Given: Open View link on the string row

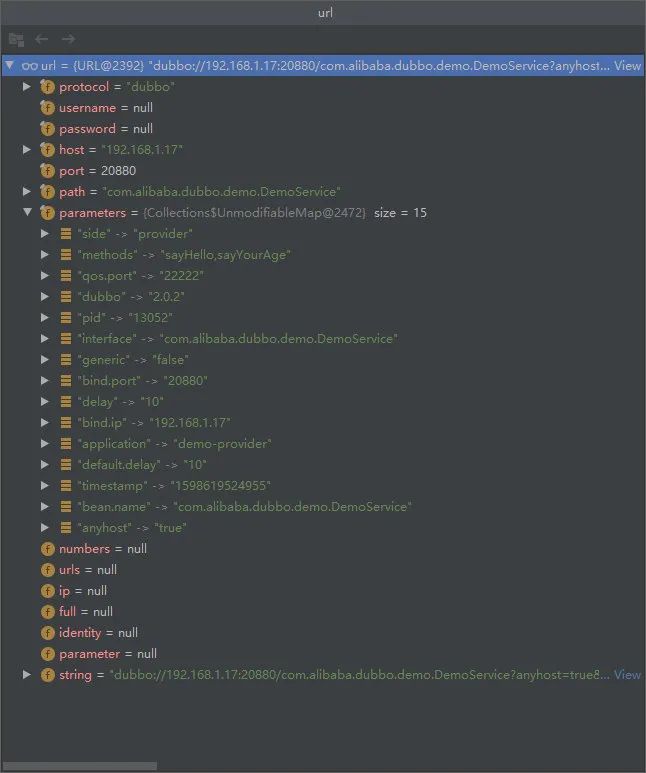Looking at the screenshot, I should point(627,674).
